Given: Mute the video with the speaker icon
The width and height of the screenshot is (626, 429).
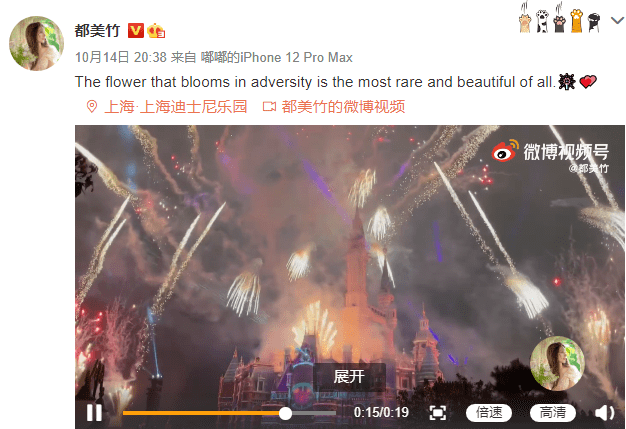Looking at the screenshot, I should point(604,413).
